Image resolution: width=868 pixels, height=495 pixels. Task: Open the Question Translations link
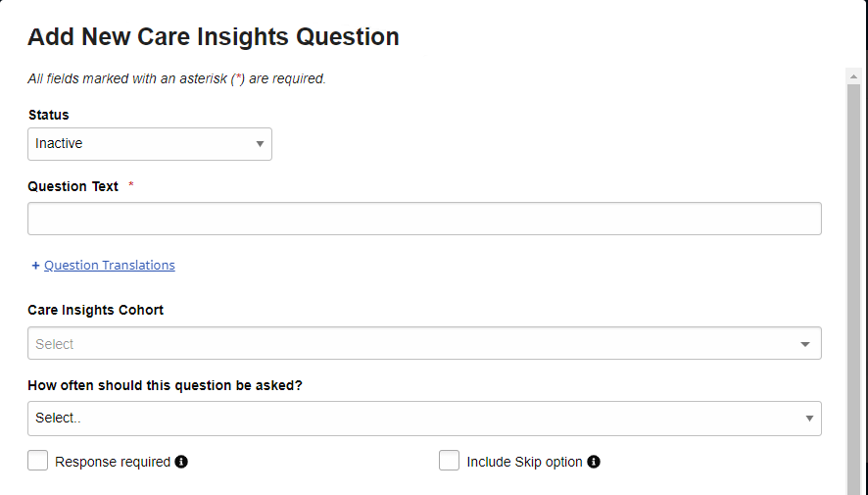click(x=110, y=266)
